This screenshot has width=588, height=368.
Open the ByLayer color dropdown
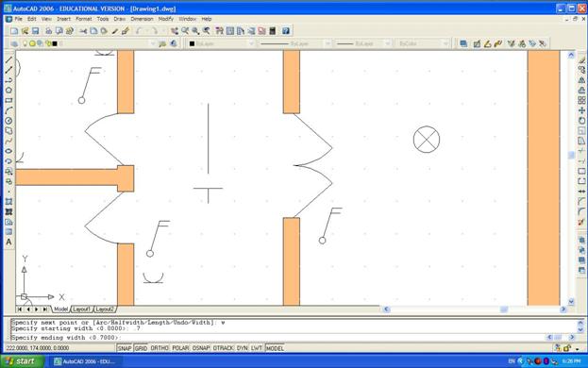point(222,43)
